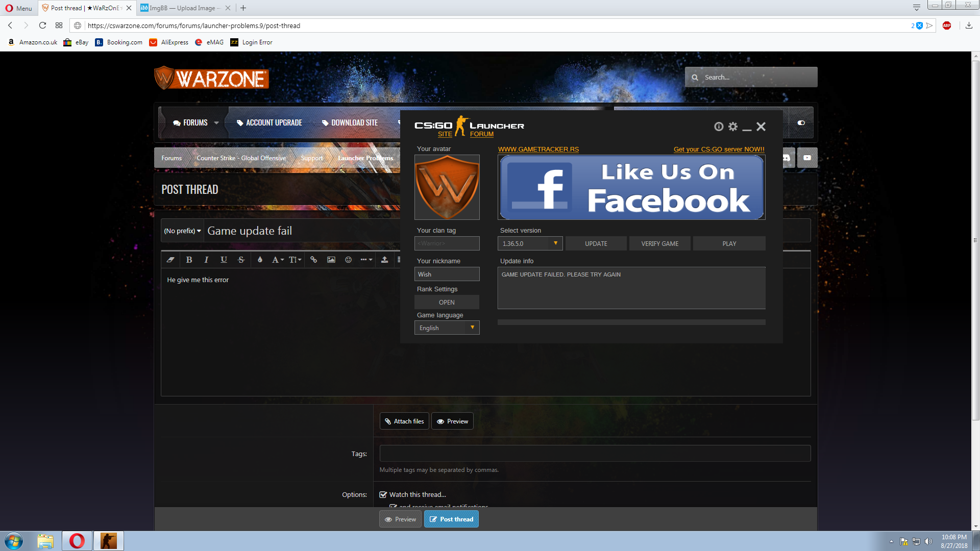The height and width of the screenshot is (551, 980).
Task: Click the send to My Flow icon
Action: tap(929, 26)
